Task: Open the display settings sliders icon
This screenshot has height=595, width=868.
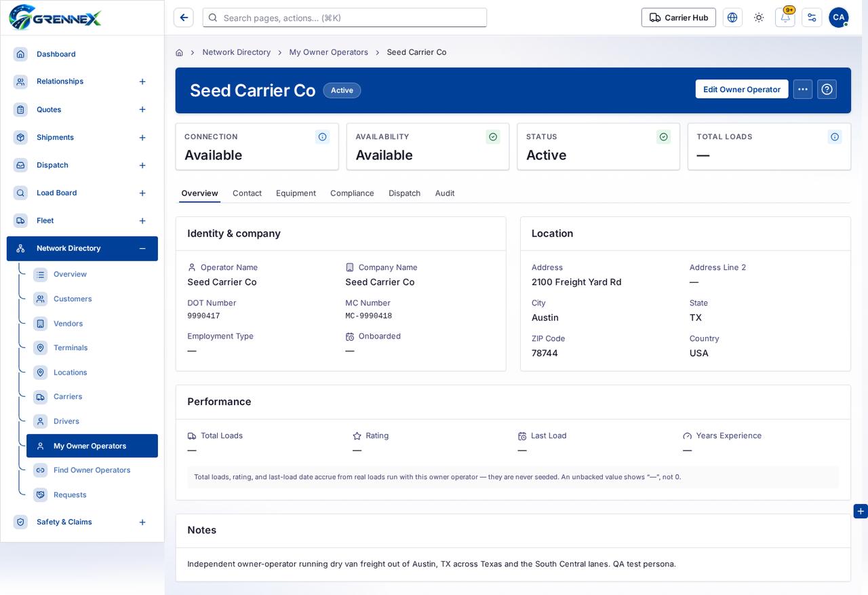Action: point(812,18)
